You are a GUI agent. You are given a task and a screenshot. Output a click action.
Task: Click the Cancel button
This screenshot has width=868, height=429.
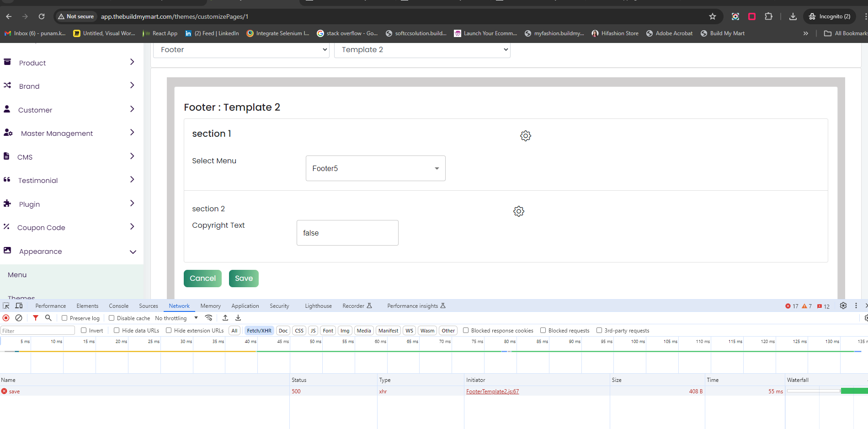[x=202, y=279]
